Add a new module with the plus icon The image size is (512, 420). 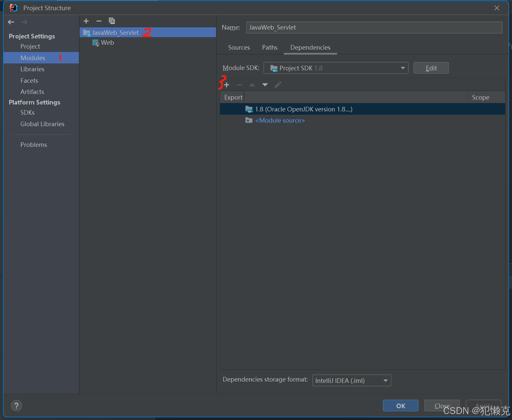[x=86, y=21]
